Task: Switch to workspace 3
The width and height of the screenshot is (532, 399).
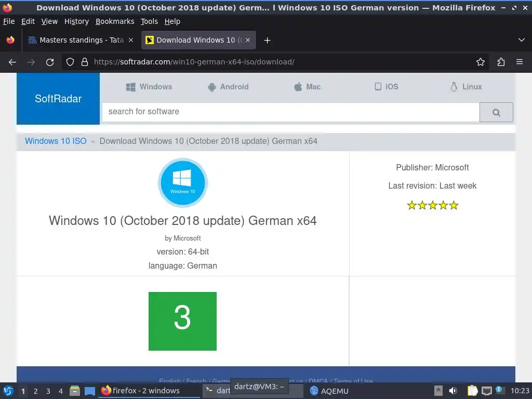Action: tap(48, 391)
